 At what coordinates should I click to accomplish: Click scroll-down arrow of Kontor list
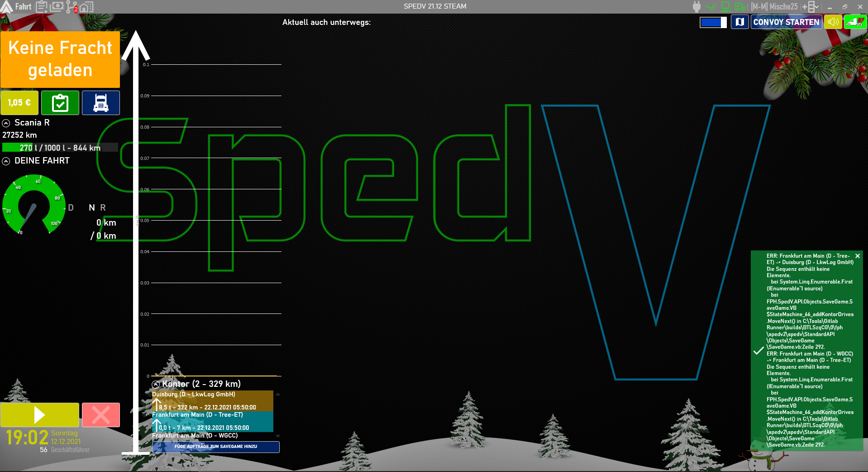278,436
